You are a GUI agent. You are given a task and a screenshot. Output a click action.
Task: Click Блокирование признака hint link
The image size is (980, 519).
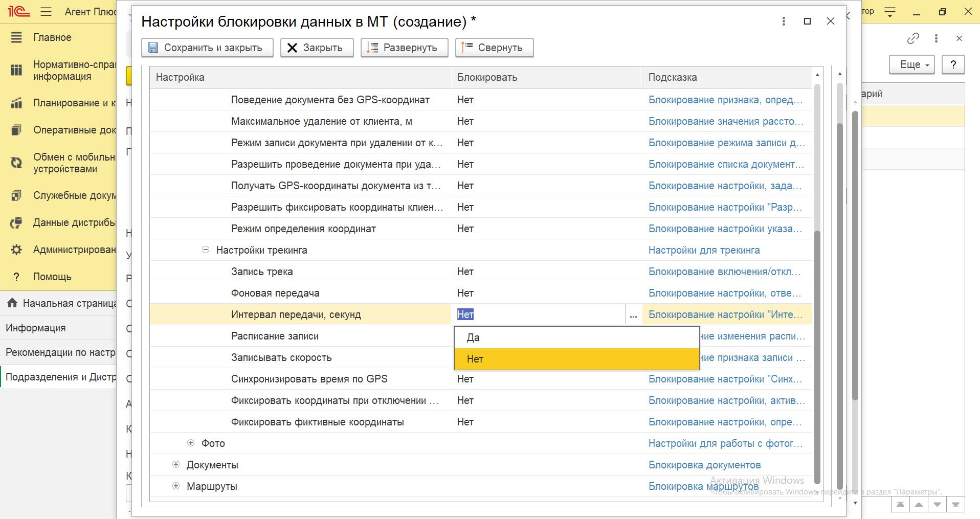[x=725, y=100]
